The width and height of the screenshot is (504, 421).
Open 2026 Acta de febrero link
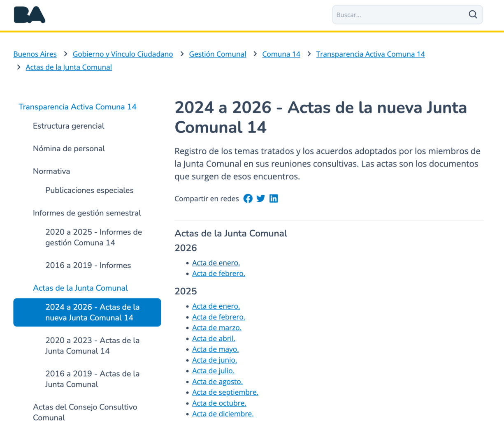(x=218, y=274)
